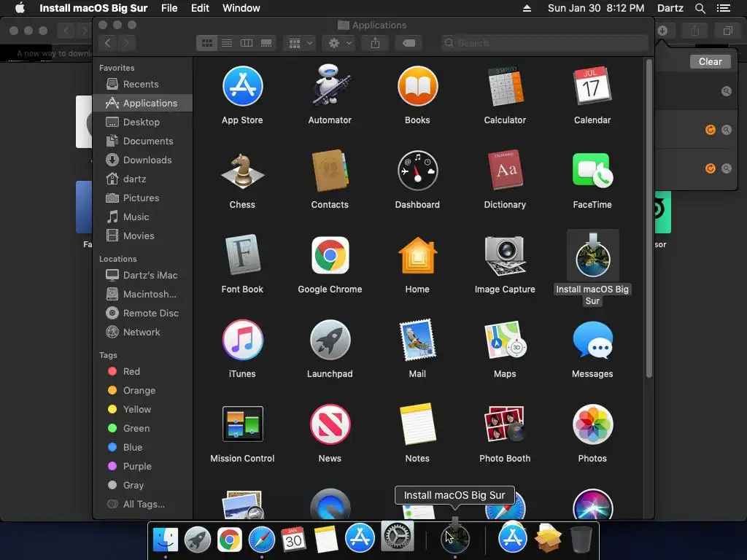This screenshot has height=560, width=747.
Task: Switch Finder to gallery view
Action: pyautogui.click(x=266, y=43)
